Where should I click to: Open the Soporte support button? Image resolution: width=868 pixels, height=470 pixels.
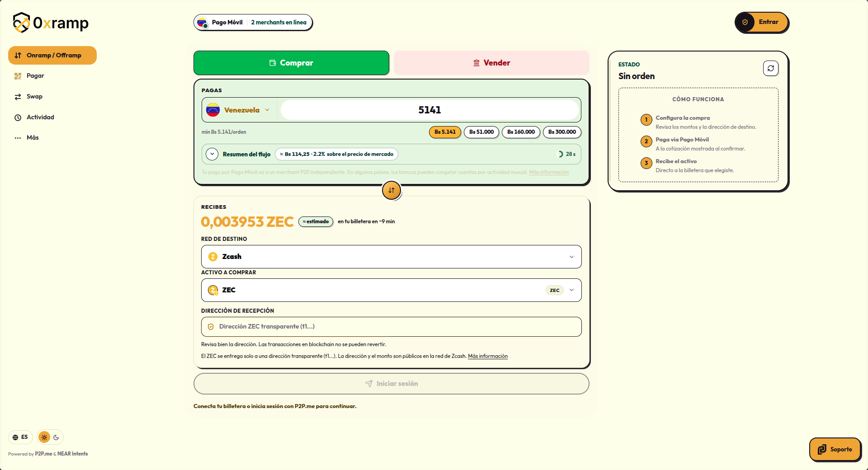[835, 449]
